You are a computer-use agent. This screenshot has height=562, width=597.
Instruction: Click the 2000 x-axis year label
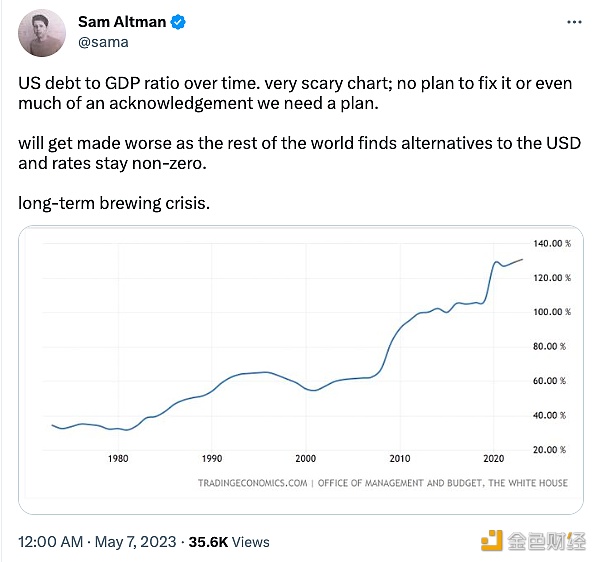(x=306, y=458)
